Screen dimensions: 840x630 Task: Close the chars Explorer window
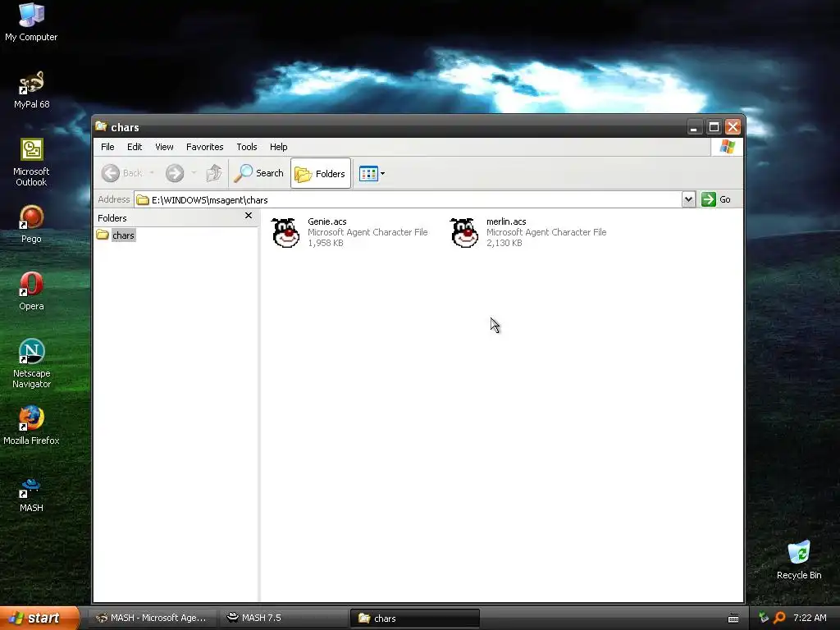click(x=733, y=127)
